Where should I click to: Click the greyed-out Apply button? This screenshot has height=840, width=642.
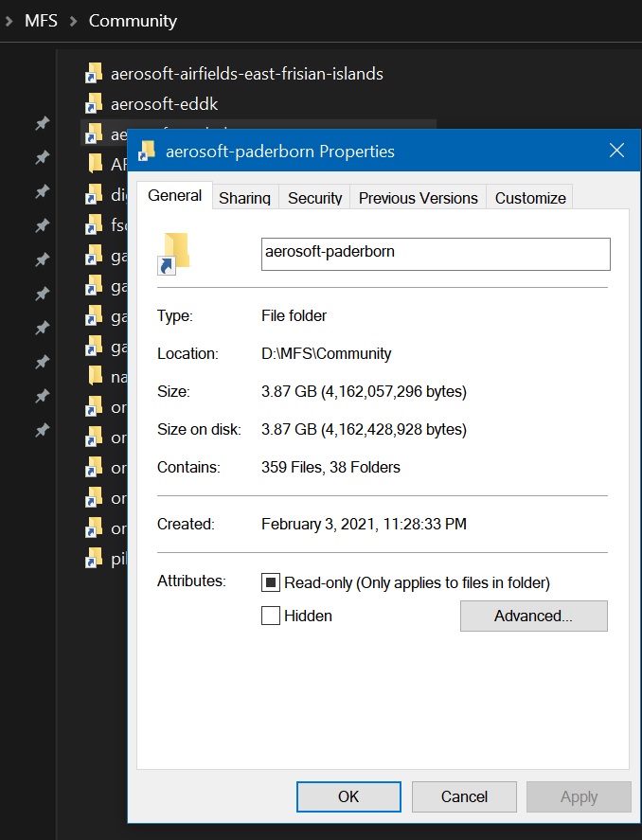pos(579,796)
